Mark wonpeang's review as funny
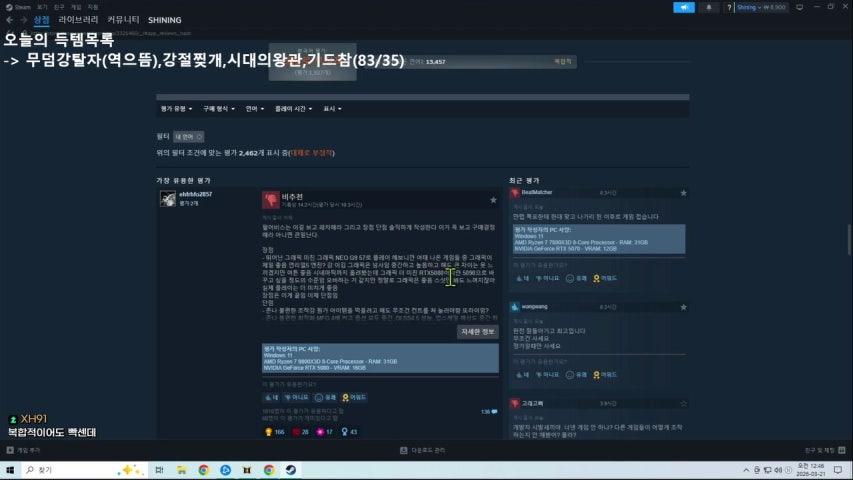The width and height of the screenshot is (853, 480). tap(576, 375)
